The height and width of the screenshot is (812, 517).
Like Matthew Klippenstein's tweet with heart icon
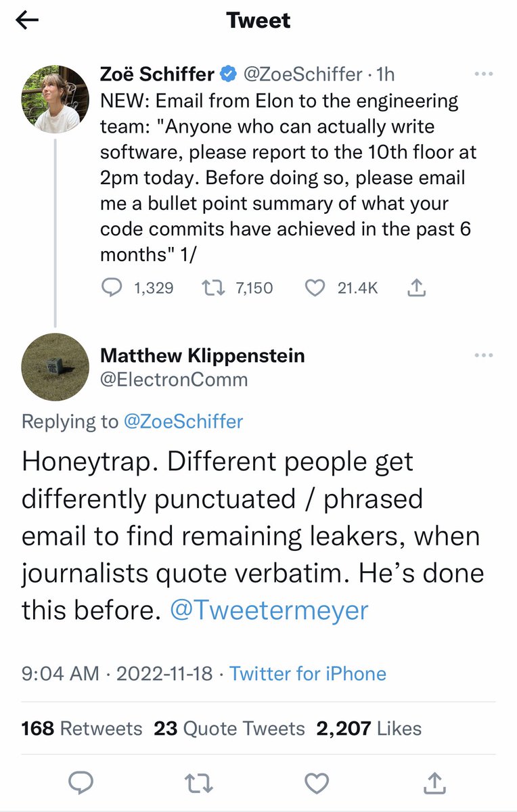tap(316, 783)
